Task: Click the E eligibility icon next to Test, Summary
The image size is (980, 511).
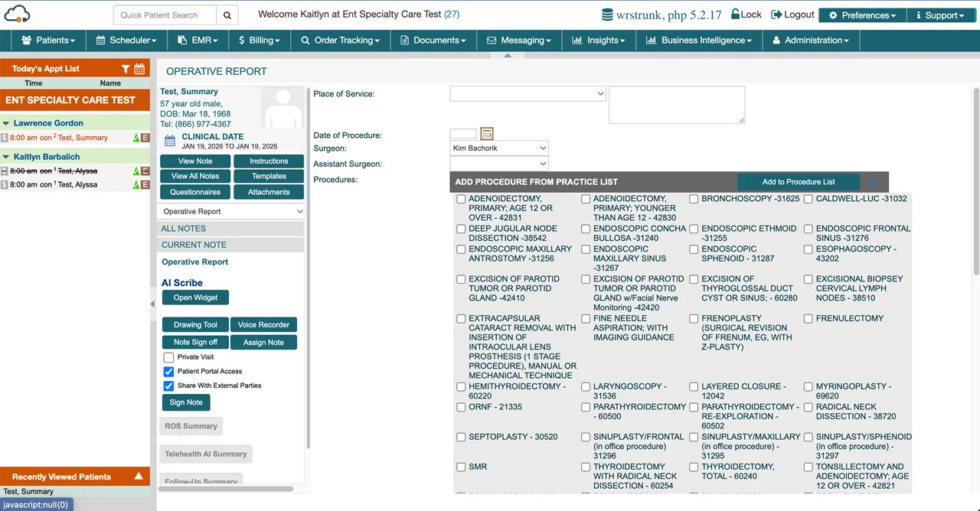Action: click(145, 138)
